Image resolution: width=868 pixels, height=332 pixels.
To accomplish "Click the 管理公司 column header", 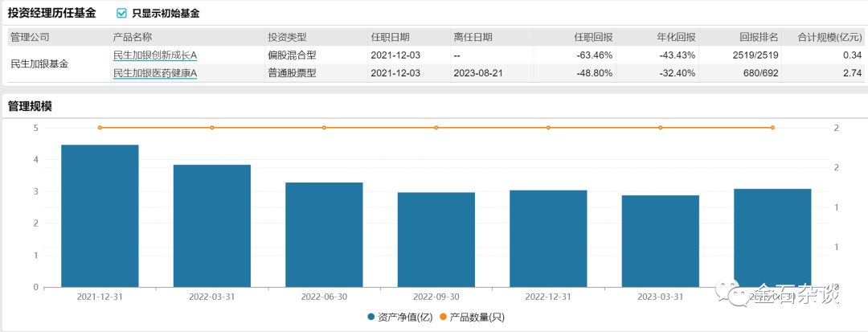I will (x=31, y=37).
